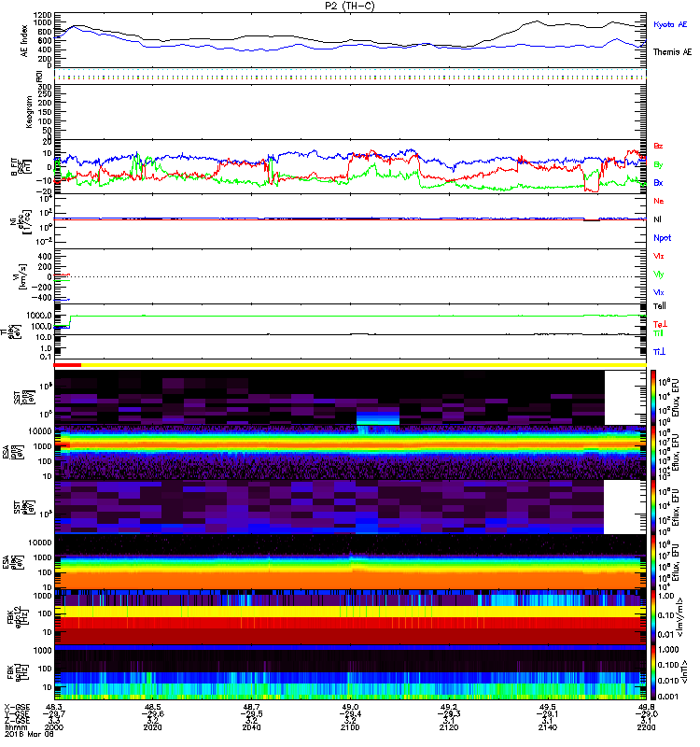The height and width of the screenshot is (747, 700).
Task: Select the blue 'Ti⊥' temperature legend
Action: click(659, 352)
